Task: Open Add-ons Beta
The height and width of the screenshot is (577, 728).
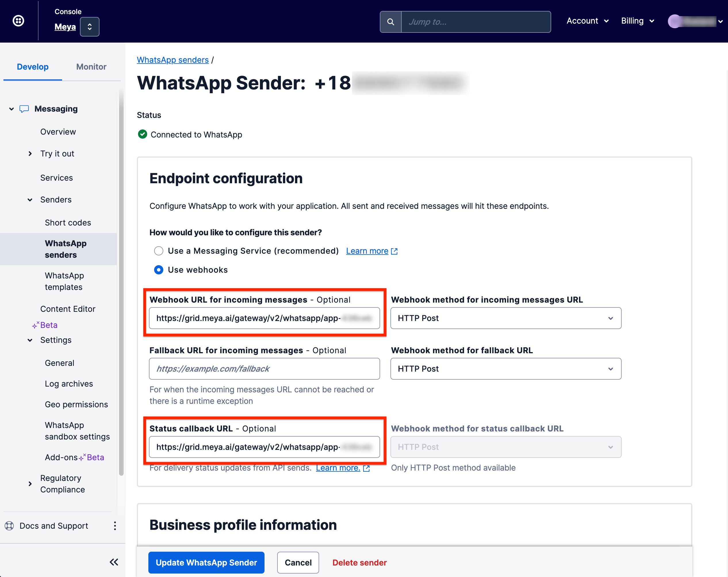Action: [74, 457]
